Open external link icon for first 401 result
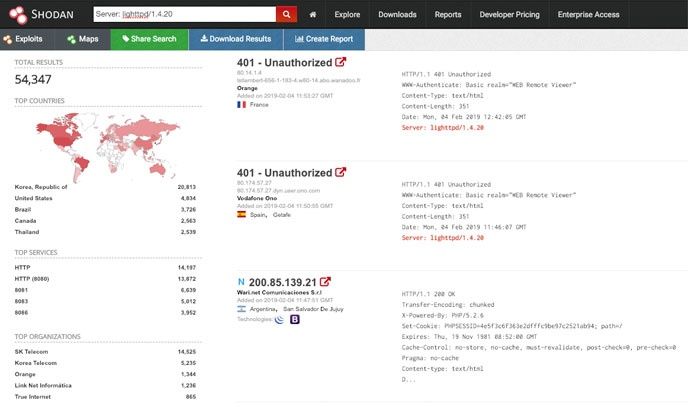 point(341,62)
